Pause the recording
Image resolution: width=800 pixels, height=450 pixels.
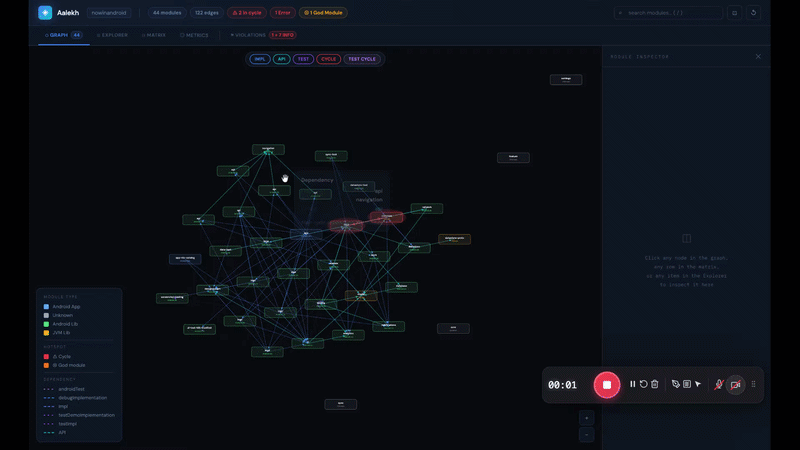click(632, 384)
